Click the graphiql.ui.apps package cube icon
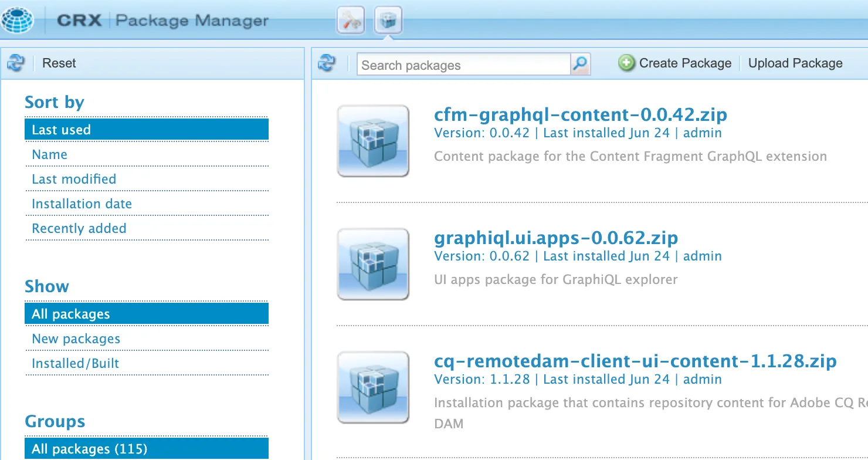Image resolution: width=868 pixels, height=460 pixels. tap(373, 264)
